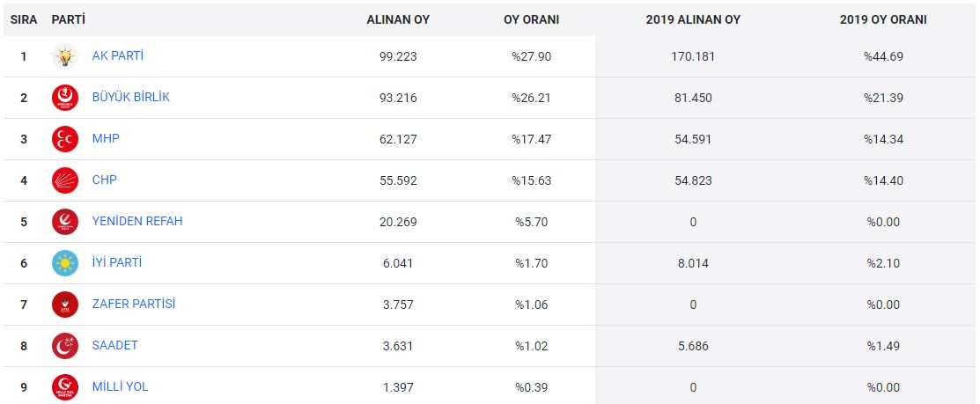980x404 pixels.
Task: Click the CHP six arrows logo
Action: [65, 180]
